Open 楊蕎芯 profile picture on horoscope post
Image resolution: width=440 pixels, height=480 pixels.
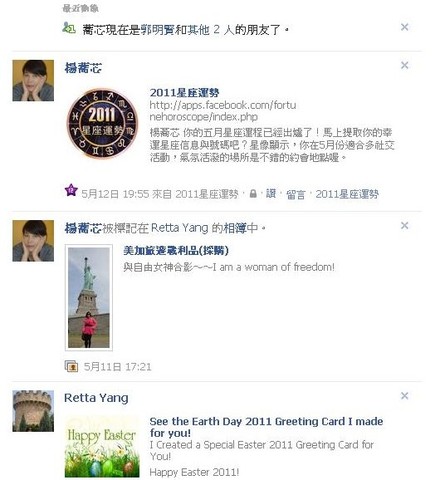pos(33,80)
